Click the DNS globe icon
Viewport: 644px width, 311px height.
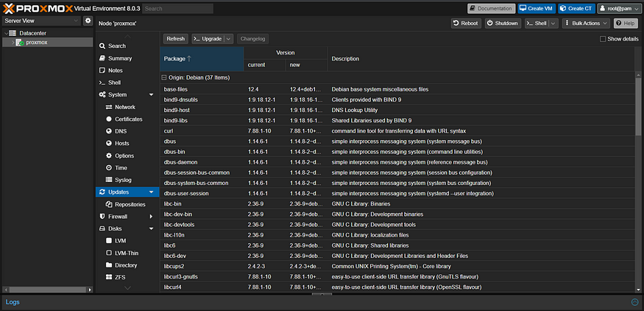pos(109,131)
